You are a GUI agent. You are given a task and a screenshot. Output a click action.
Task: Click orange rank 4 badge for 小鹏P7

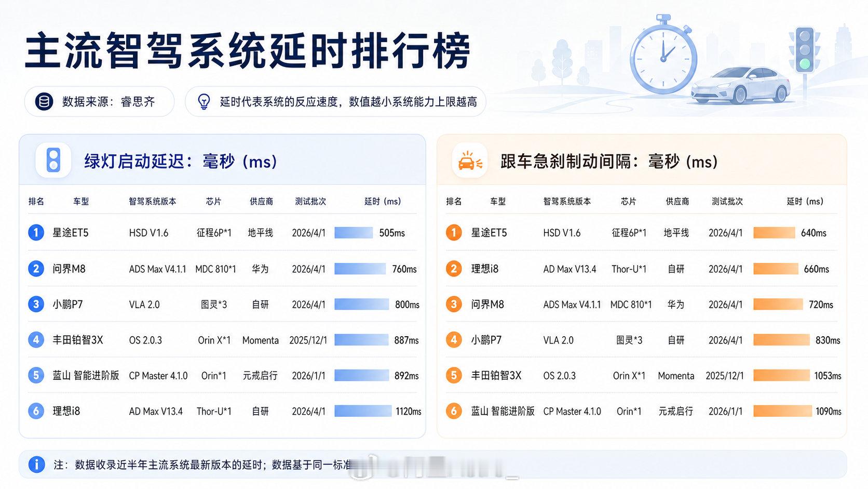454,340
